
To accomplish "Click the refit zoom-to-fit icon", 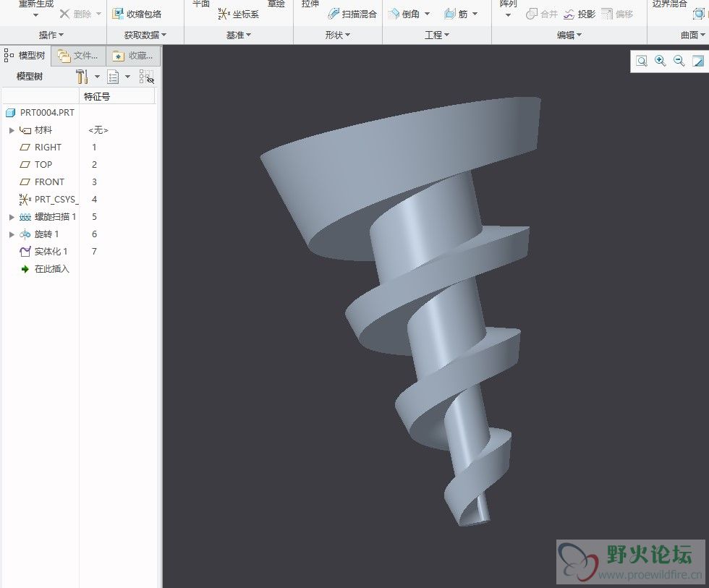I will coord(641,61).
